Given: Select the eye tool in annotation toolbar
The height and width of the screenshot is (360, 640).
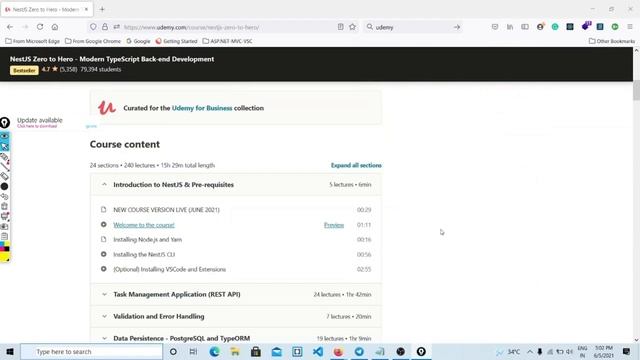Looking at the screenshot, I should tap(4, 136).
